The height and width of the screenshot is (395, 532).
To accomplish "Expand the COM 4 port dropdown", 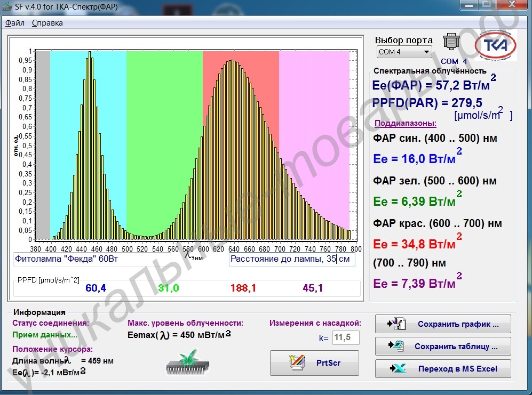I will 404,52.
